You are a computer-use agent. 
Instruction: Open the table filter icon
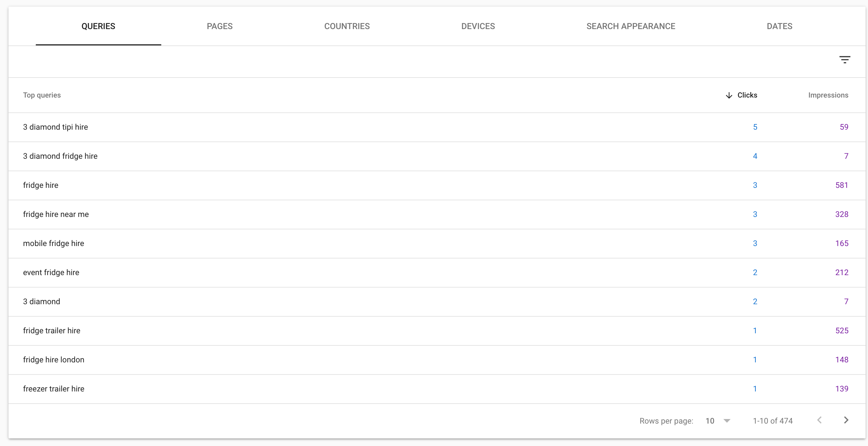tap(844, 60)
